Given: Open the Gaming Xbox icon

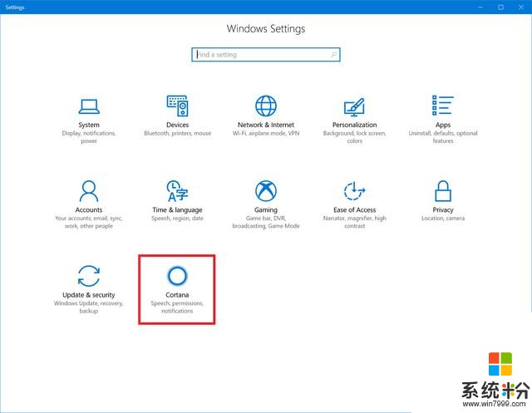Looking at the screenshot, I should click(266, 191).
